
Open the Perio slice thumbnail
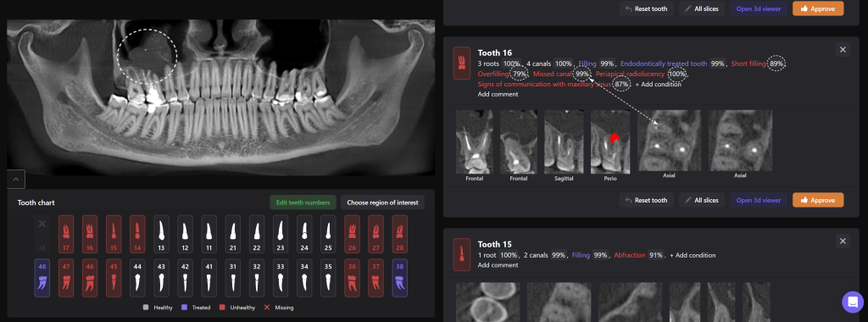coord(610,142)
